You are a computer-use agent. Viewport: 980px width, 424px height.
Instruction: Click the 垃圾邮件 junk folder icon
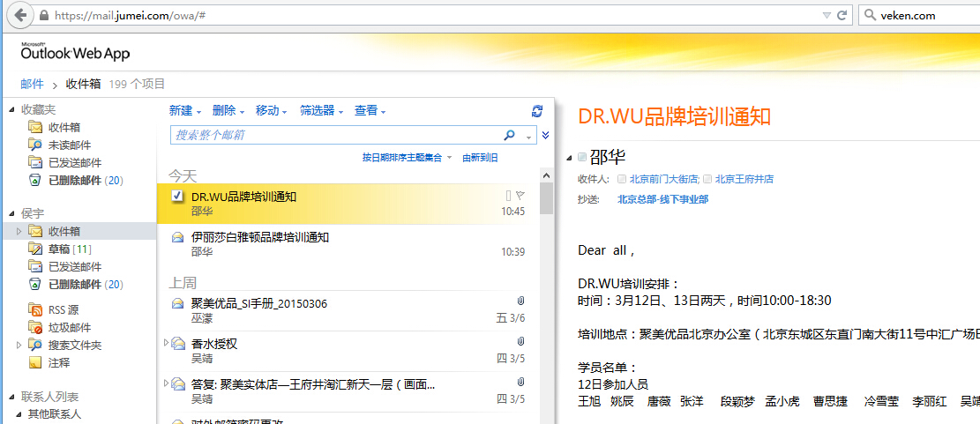point(35,327)
